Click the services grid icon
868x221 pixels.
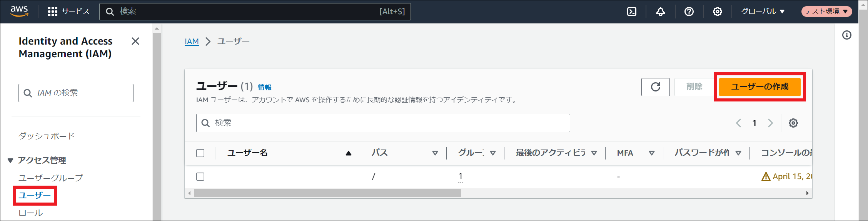pos(52,12)
